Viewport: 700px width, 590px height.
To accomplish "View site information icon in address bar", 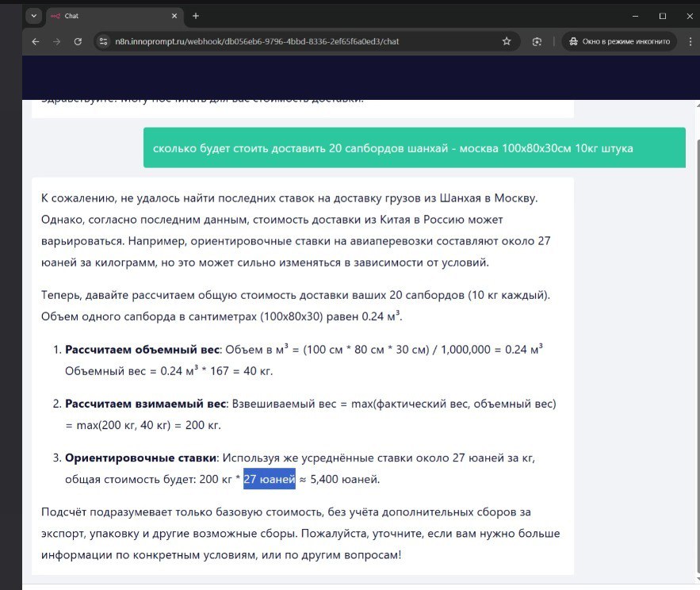I will click(102, 41).
